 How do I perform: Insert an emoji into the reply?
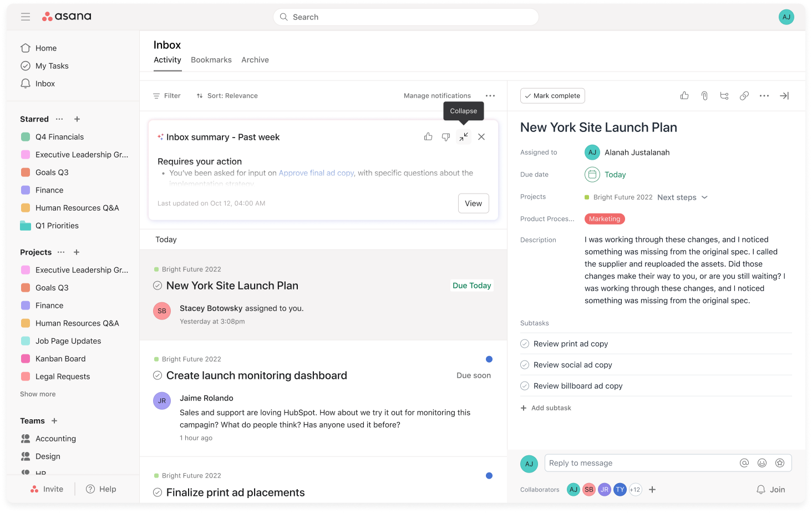[x=762, y=463]
